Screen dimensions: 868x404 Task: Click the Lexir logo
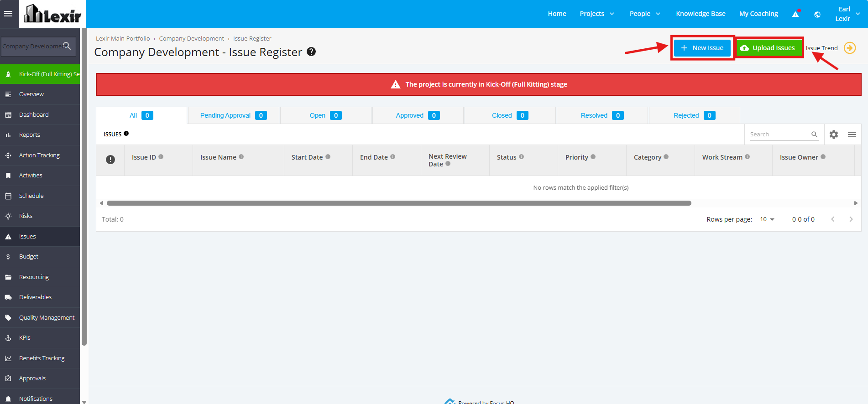click(x=52, y=14)
